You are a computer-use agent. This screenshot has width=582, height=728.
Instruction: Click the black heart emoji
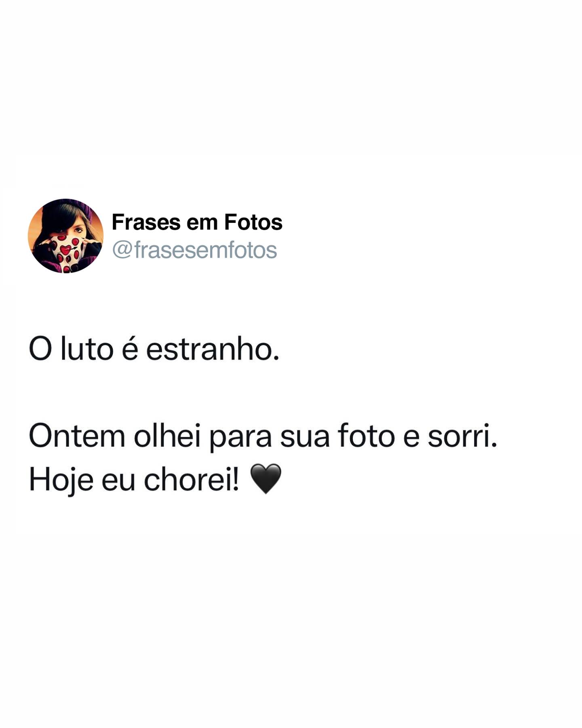click(x=266, y=479)
